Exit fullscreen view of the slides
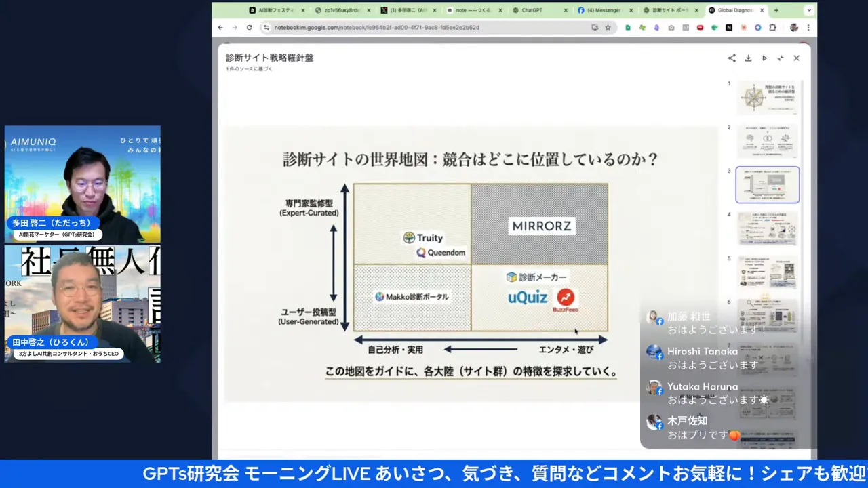This screenshot has width=868, height=488. point(781,58)
